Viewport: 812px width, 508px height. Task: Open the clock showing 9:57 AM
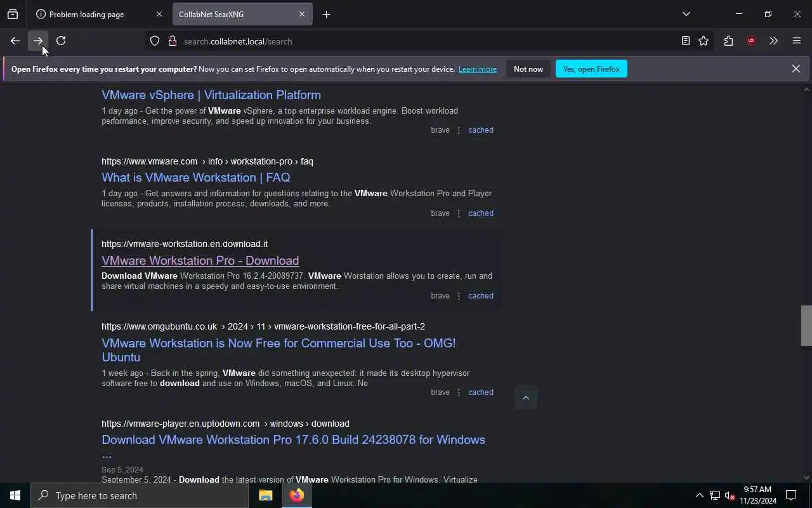click(x=757, y=495)
